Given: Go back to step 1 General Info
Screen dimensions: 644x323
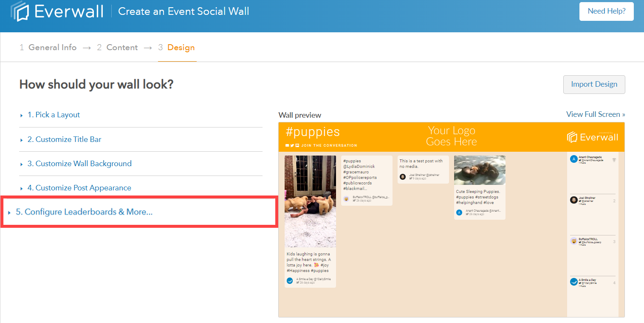Looking at the screenshot, I should [x=48, y=48].
